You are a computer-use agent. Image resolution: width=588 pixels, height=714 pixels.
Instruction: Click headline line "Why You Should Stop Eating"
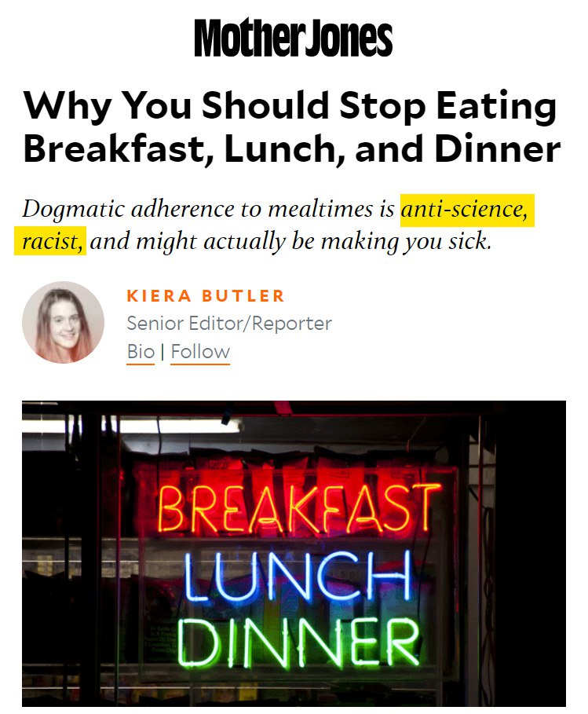click(290, 105)
